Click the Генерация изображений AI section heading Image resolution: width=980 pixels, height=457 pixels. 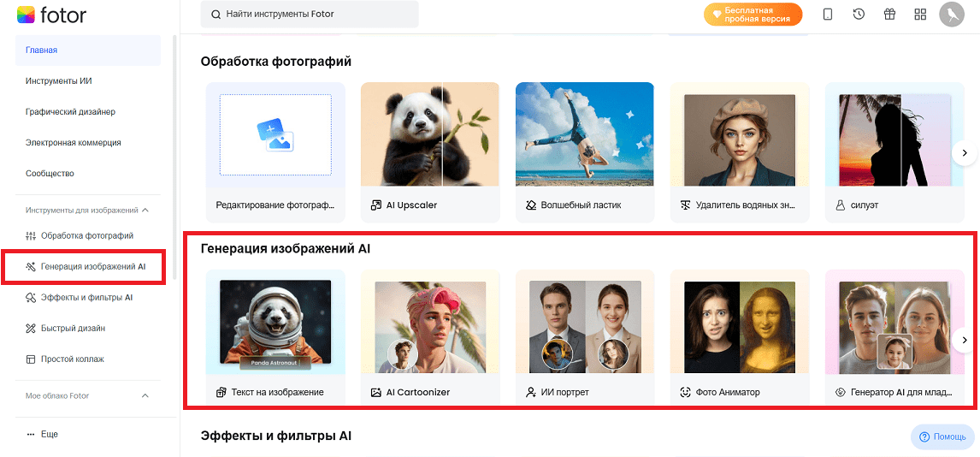point(286,249)
